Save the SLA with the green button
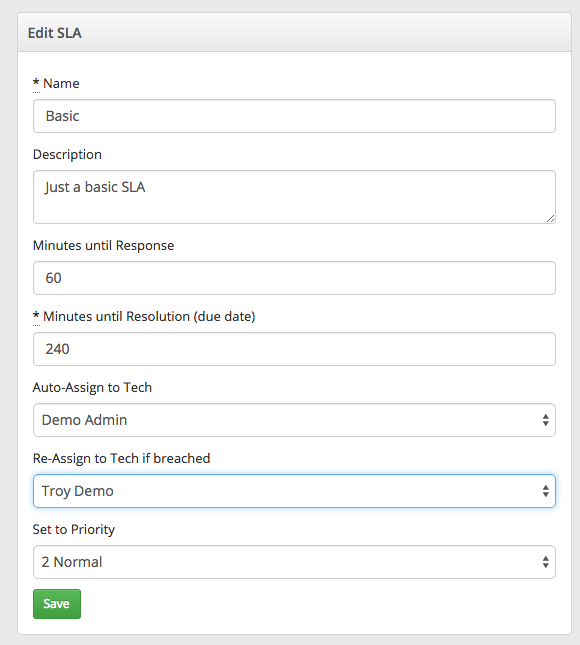 [57, 604]
